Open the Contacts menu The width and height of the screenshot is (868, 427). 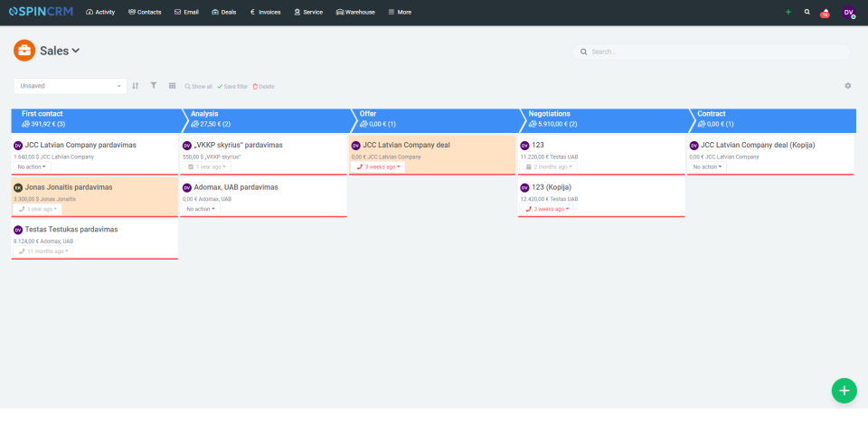point(145,12)
